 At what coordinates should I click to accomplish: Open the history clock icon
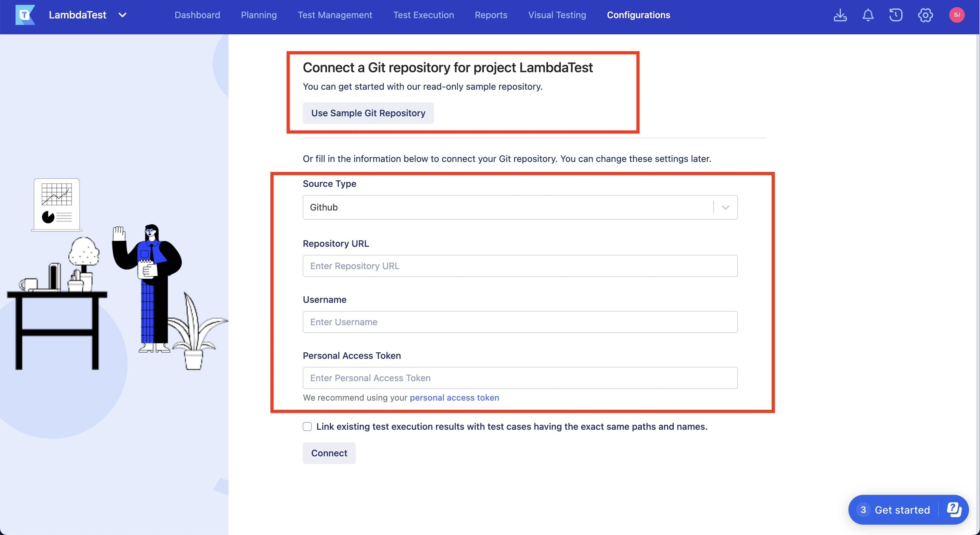(x=895, y=15)
